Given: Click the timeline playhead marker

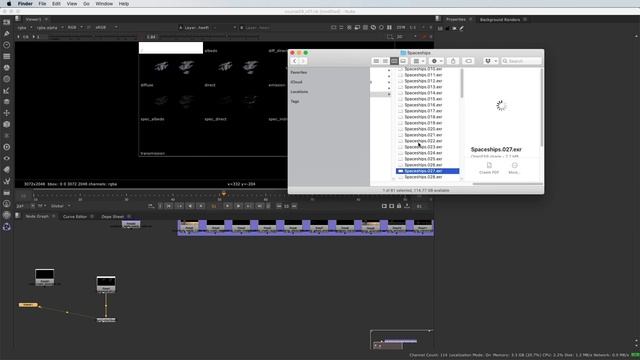Looking at the screenshot, I should click(x=223, y=194).
